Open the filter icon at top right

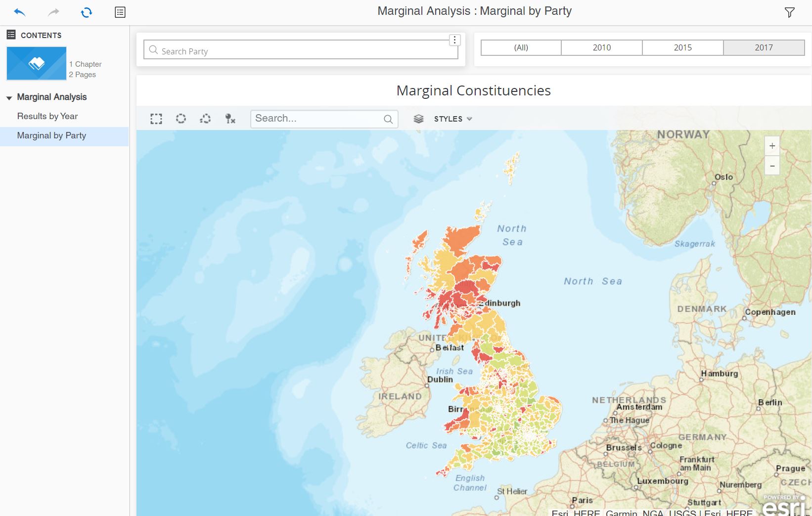(790, 12)
